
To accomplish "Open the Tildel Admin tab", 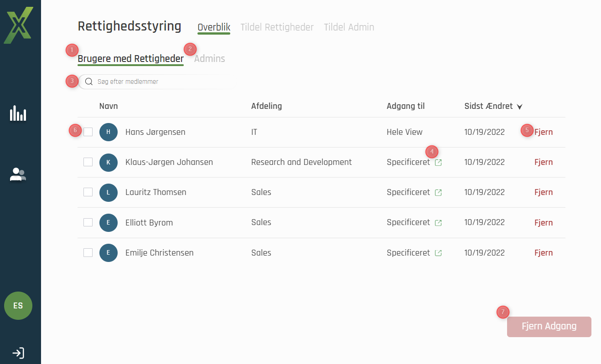I will [349, 27].
